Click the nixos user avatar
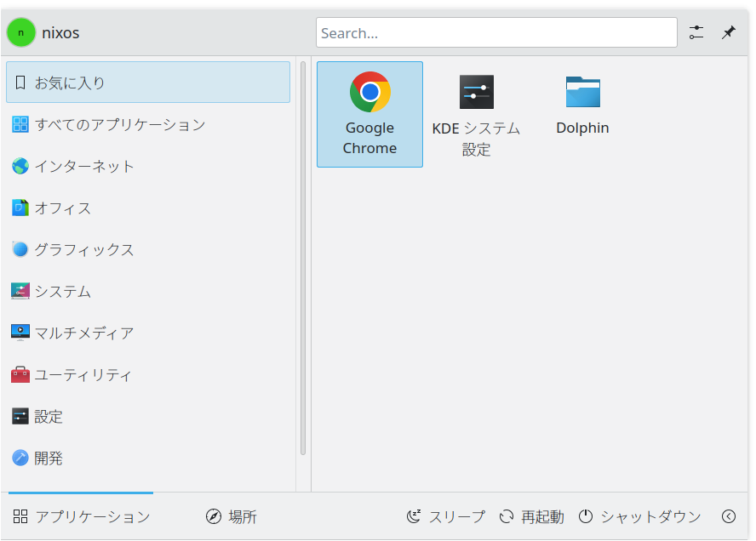This screenshot has height=541, width=756. click(x=20, y=33)
